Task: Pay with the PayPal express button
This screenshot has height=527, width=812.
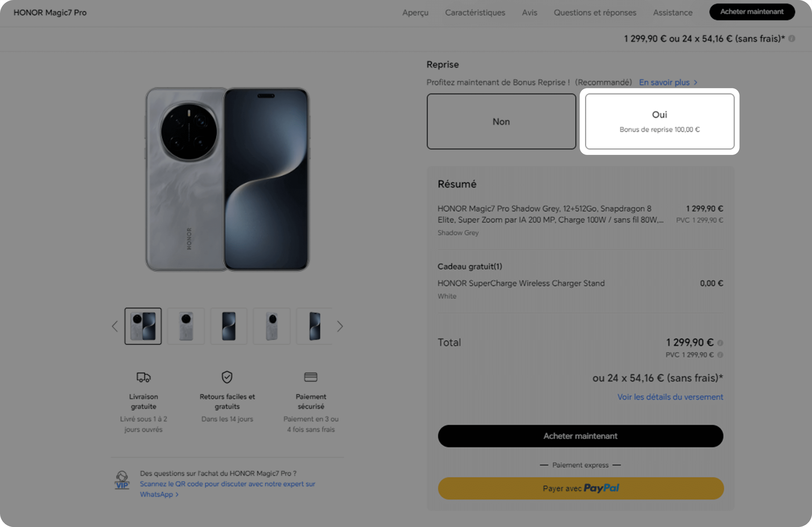Action: click(580, 488)
